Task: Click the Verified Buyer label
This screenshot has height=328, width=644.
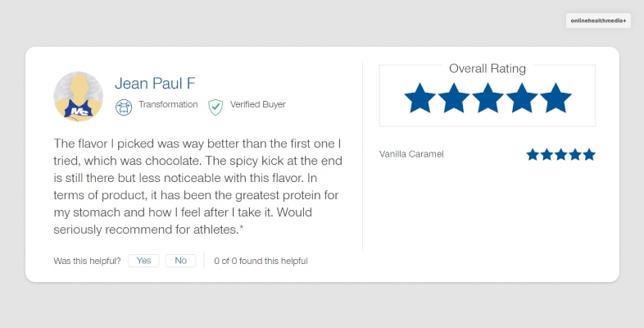Action: pyautogui.click(x=257, y=105)
